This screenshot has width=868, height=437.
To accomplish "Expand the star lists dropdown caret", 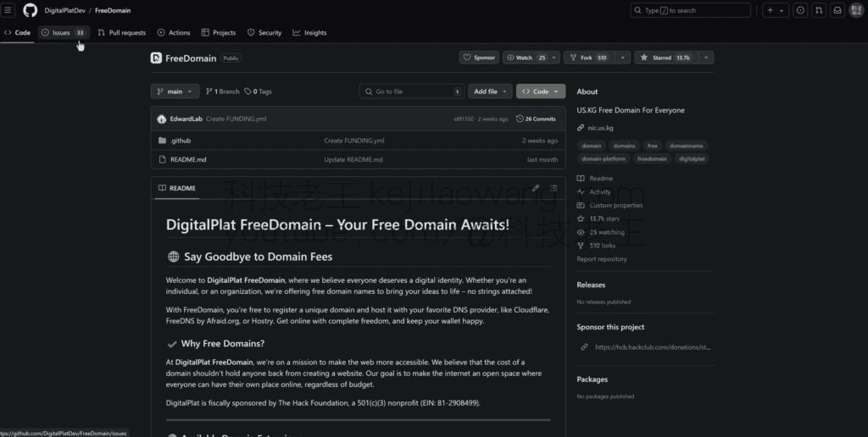I will point(706,58).
